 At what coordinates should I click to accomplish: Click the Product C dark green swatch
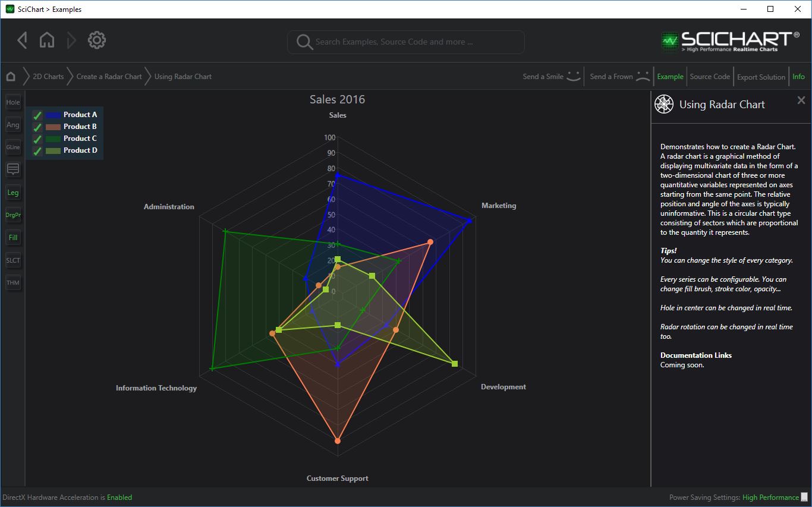tap(53, 138)
